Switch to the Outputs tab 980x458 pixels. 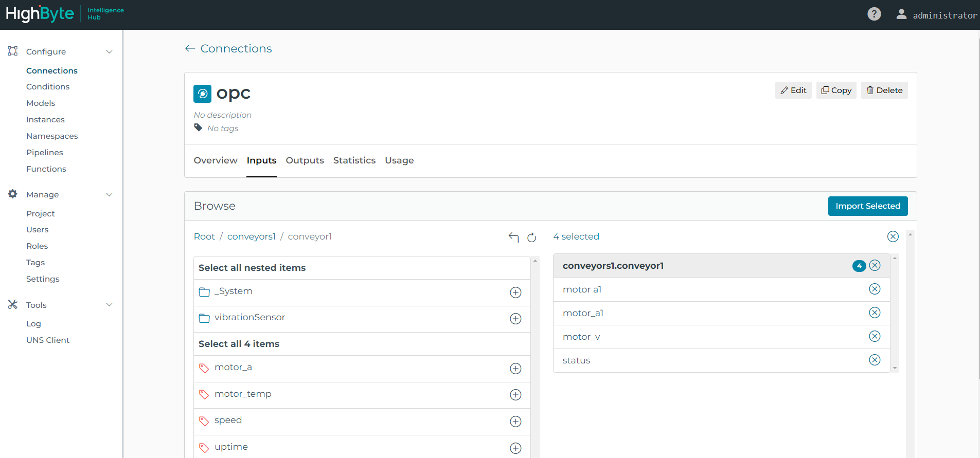point(305,160)
